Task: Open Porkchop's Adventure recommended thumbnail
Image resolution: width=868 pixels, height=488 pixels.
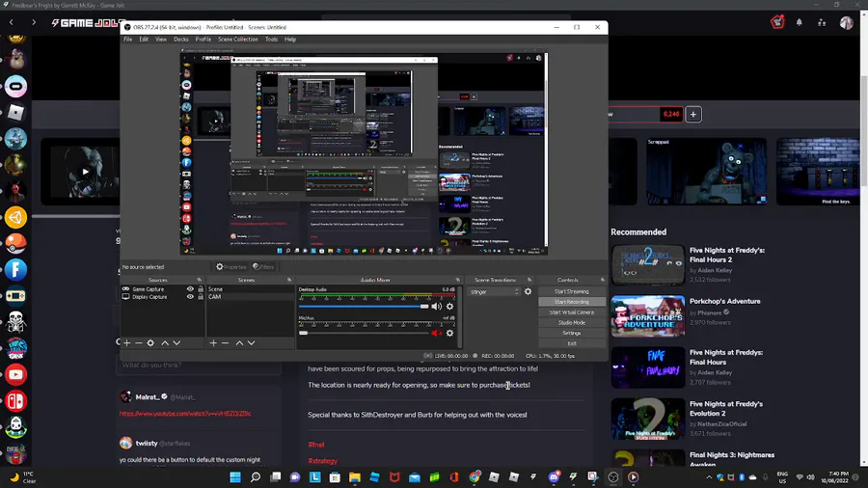Action: (648, 316)
